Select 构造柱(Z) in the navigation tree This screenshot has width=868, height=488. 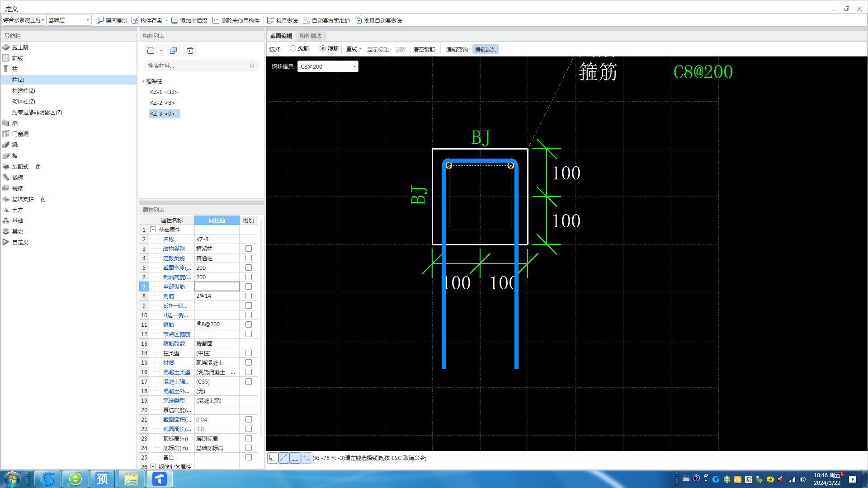click(24, 90)
